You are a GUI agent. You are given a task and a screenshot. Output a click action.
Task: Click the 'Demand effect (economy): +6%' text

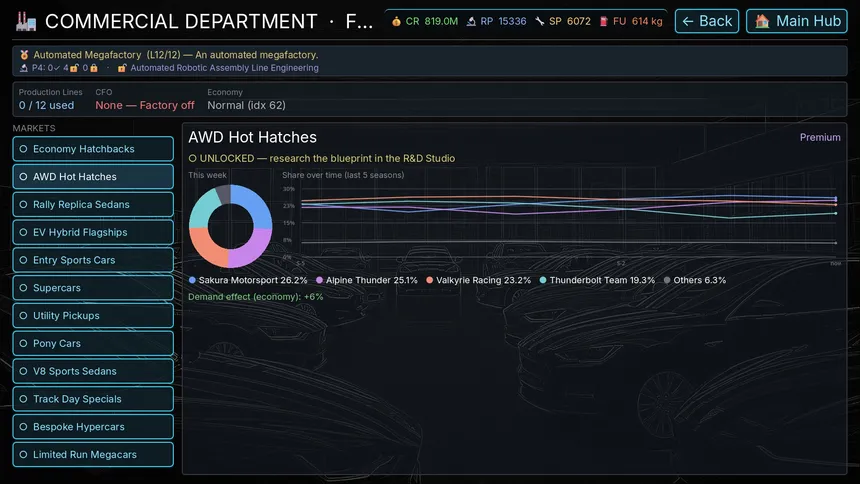pyautogui.click(x=256, y=296)
